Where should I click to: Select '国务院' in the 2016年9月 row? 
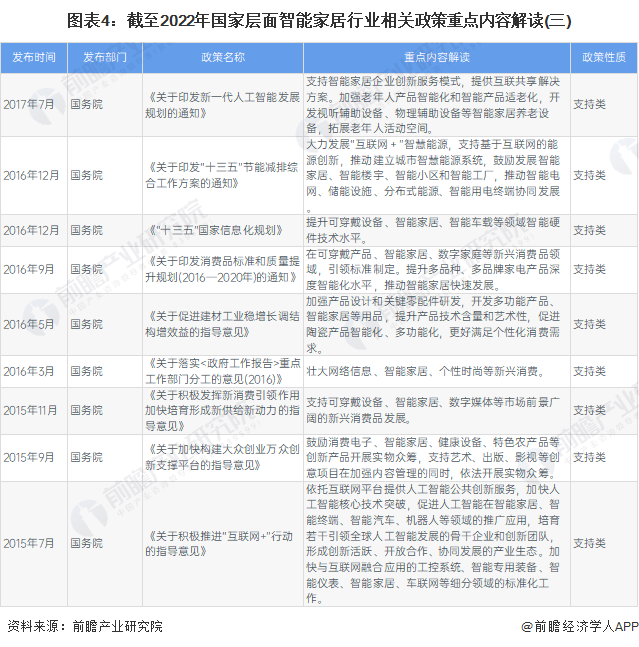[86, 269]
